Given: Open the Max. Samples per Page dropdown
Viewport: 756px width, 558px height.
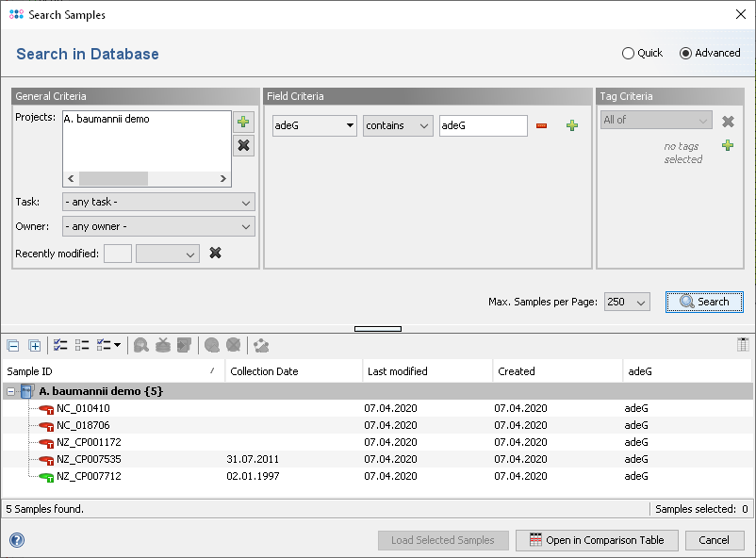Looking at the screenshot, I should (627, 302).
